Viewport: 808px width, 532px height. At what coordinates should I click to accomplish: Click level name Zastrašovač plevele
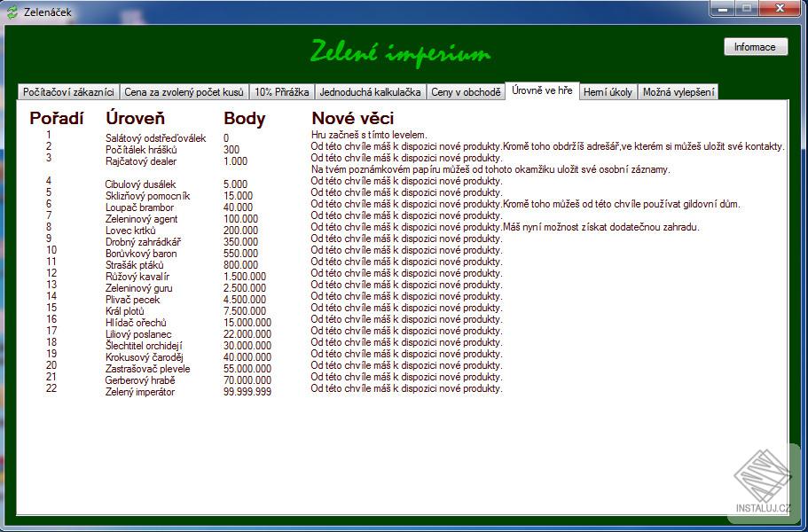[147, 369]
